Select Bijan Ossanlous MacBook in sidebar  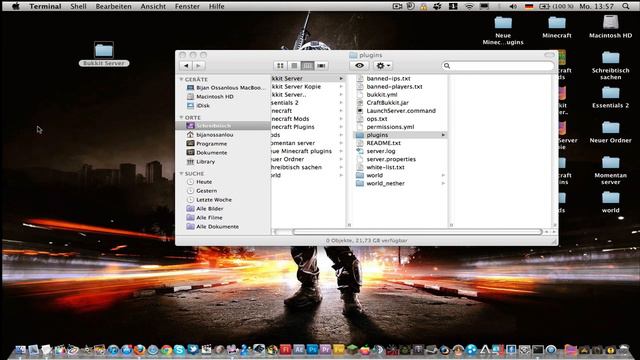(226, 88)
